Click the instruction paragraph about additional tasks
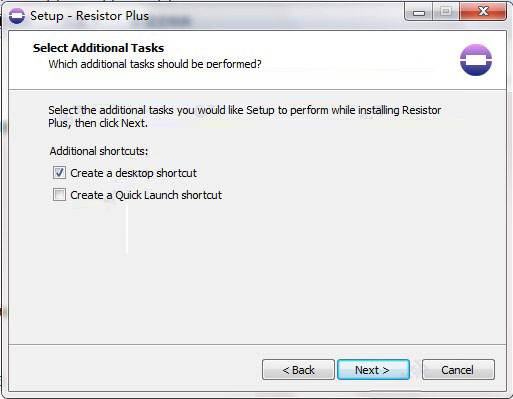 click(245, 116)
